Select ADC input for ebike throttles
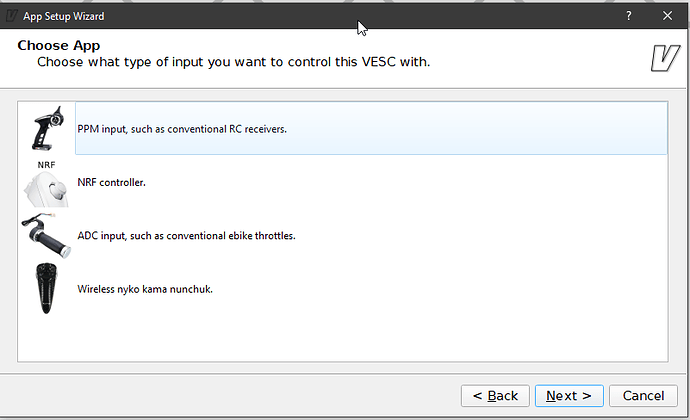The width and height of the screenshot is (690, 420). [x=186, y=236]
